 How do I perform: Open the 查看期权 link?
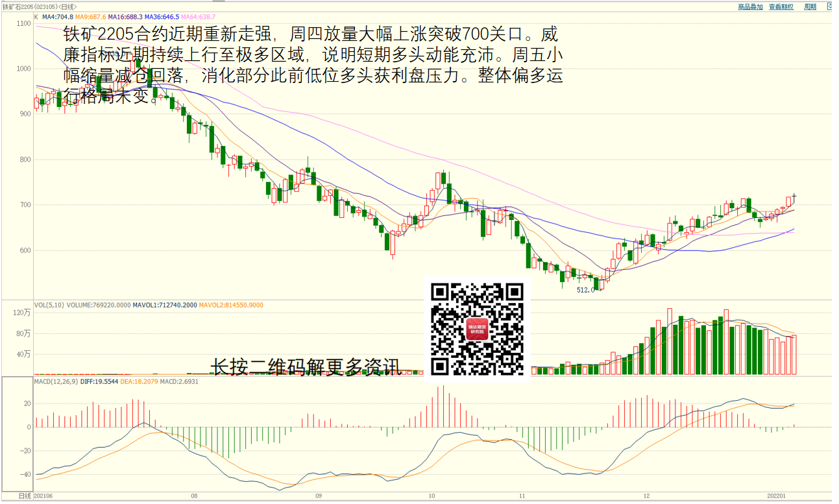pyautogui.click(x=781, y=6)
